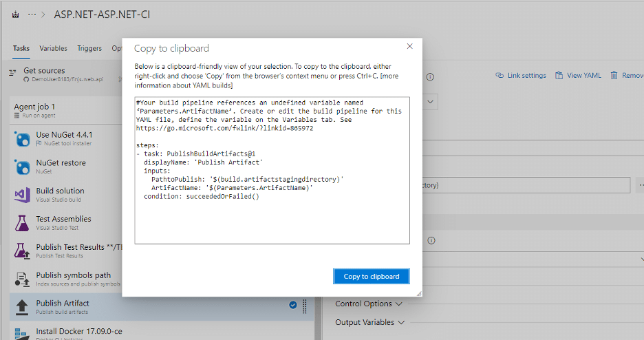This screenshot has height=340, width=644.
Task: Click the dialog resize grip corner
Action: [x=419, y=294]
